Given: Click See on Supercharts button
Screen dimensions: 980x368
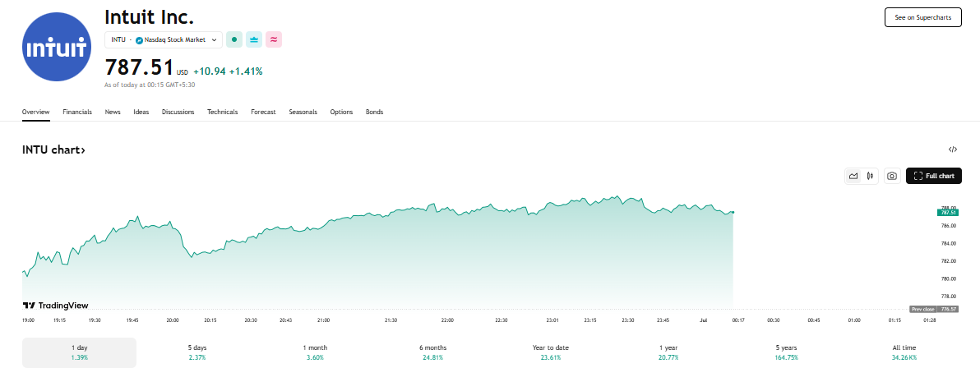Looking at the screenshot, I should 922,17.
